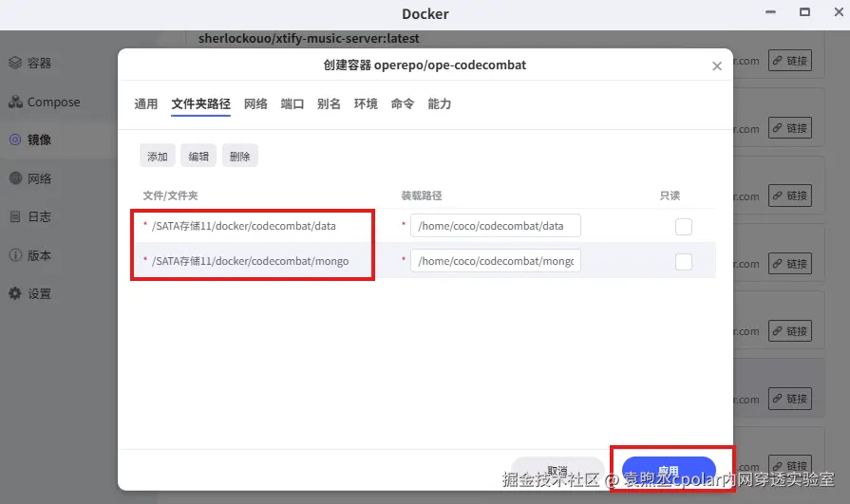
Task: Toggle 只读 checkbox for codecombat/data row
Action: 684,227
